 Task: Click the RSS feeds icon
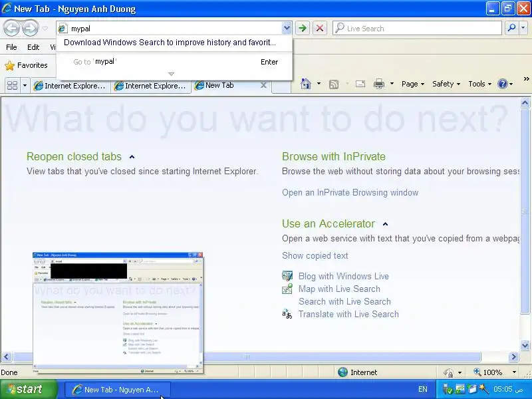pos(334,84)
